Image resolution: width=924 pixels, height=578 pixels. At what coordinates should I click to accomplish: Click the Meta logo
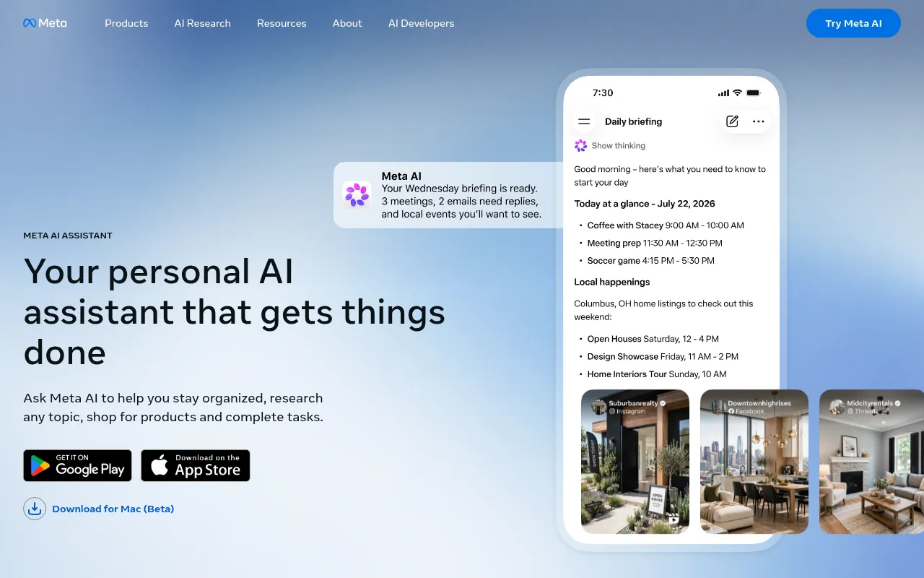pos(45,23)
